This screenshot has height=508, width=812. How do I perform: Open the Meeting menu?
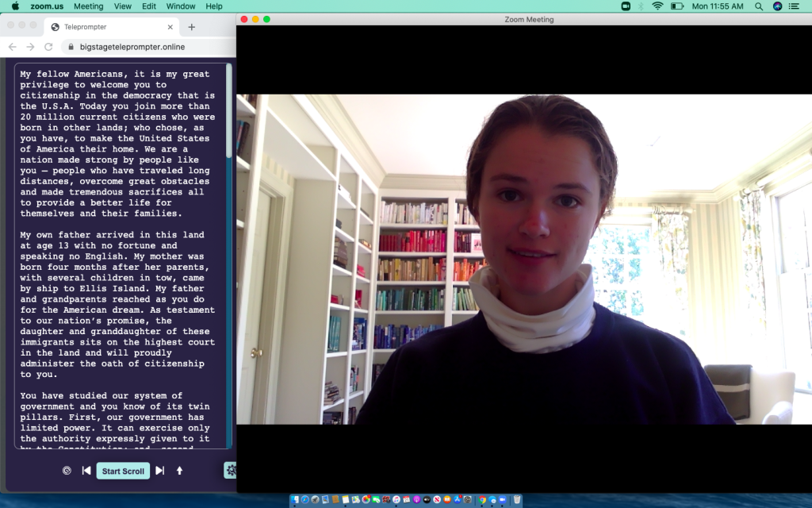[x=89, y=6]
